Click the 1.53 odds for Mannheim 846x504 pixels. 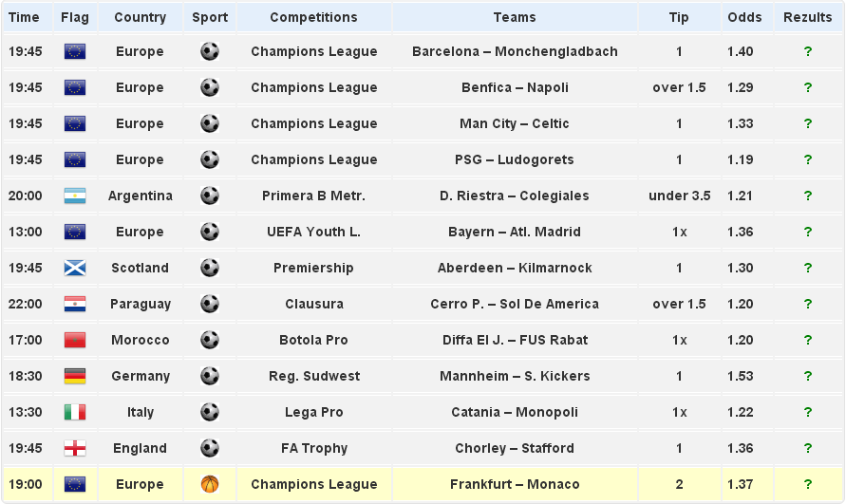[x=741, y=376]
